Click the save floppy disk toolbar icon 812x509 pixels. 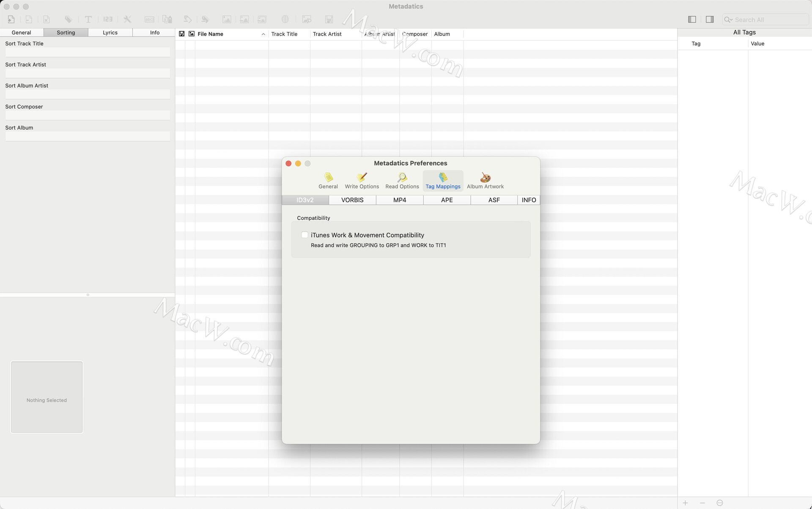tap(329, 19)
